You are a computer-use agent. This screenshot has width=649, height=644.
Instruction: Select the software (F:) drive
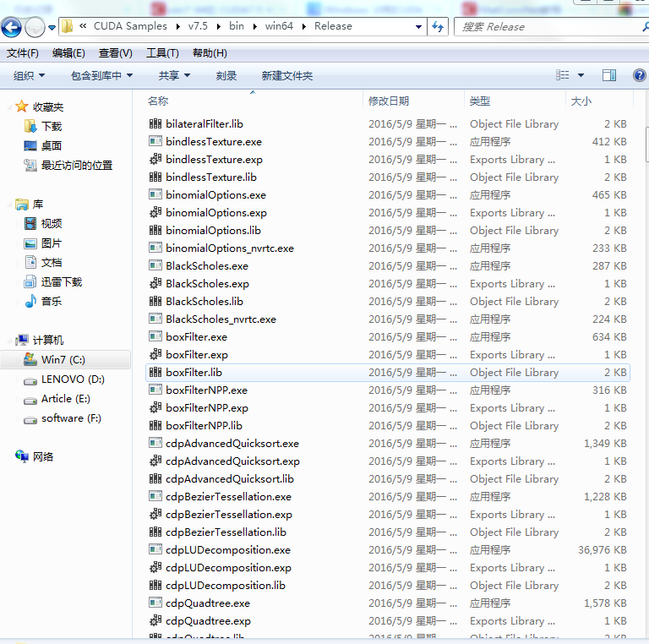coord(71,418)
